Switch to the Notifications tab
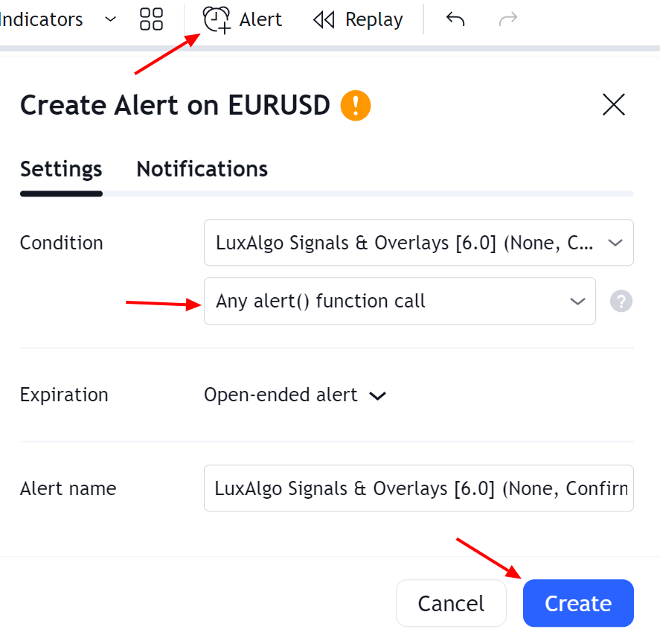 tap(202, 169)
